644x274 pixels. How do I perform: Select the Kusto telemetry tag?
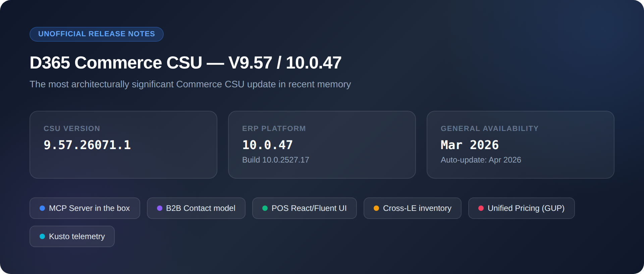coord(72,236)
